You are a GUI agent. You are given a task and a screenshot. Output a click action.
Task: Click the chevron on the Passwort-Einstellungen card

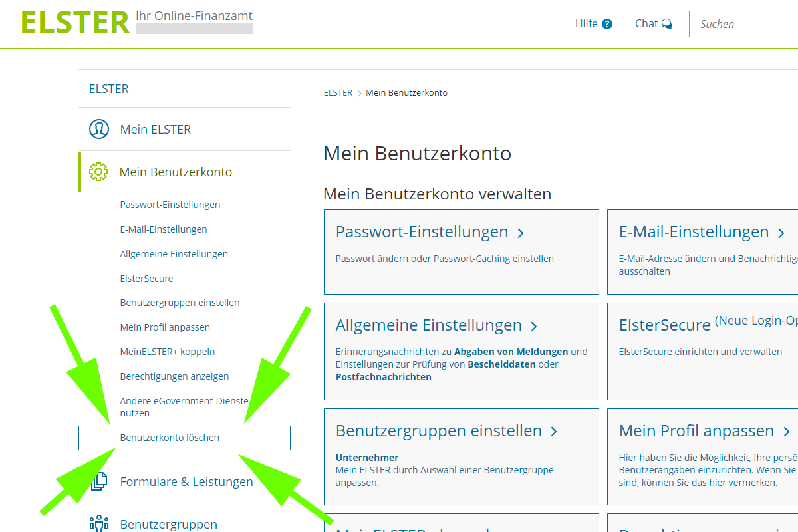click(x=521, y=233)
